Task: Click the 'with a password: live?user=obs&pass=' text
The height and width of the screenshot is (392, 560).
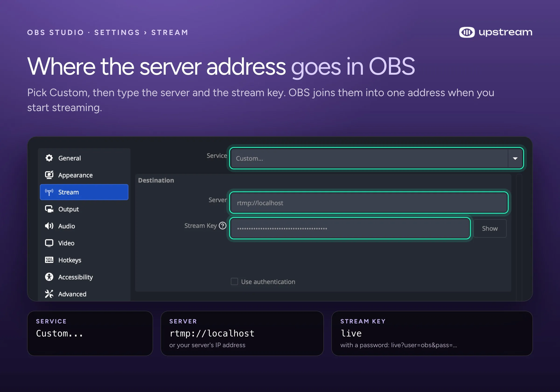Action: tap(399, 345)
